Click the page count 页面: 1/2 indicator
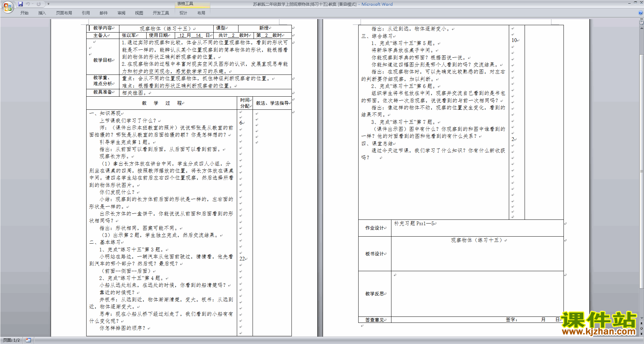This screenshot has width=644, height=344. (11, 340)
